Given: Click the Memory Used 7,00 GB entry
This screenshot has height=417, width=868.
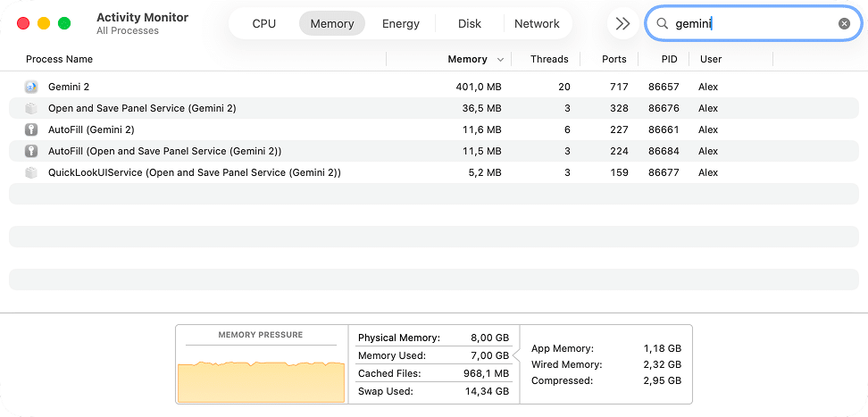Looking at the screenshot, I should tap(433, 355).
